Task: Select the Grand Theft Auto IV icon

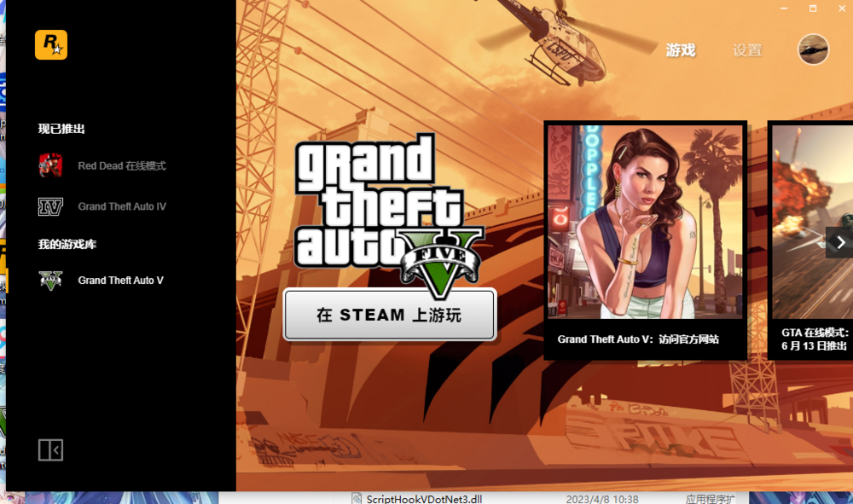Action: coord(50,206)
